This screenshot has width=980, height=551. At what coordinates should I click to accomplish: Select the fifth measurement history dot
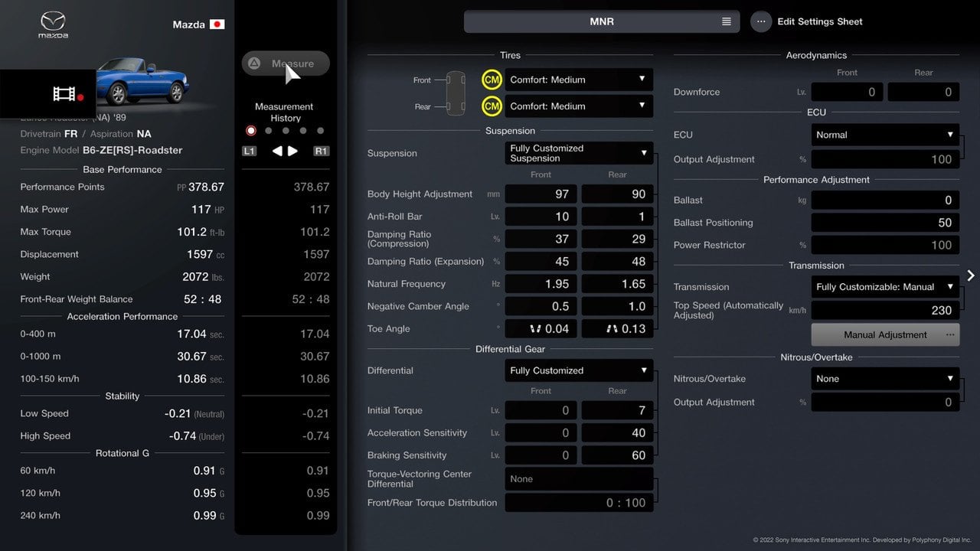pos(321,131)
